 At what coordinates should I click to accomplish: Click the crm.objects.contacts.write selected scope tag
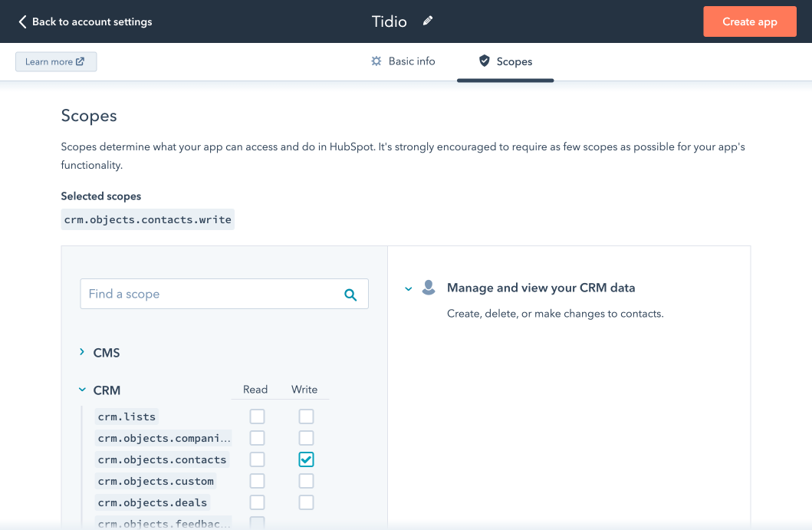coord(147,219)
